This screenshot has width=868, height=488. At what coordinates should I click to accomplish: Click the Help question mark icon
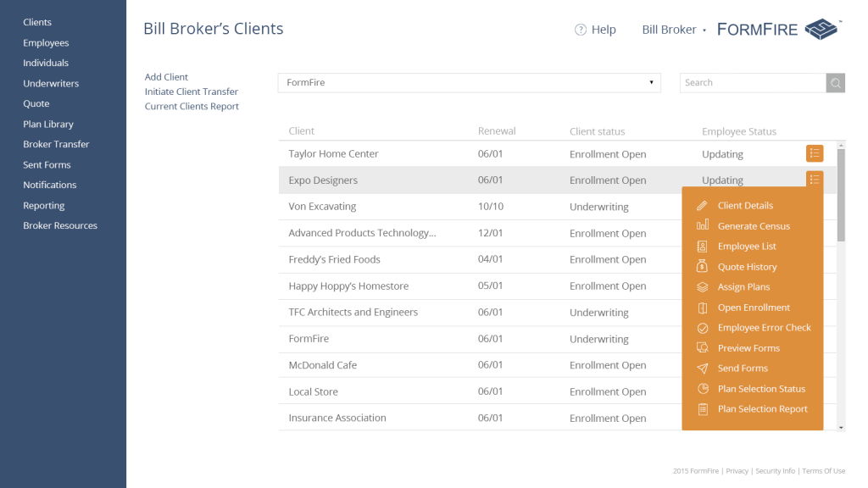580,30
